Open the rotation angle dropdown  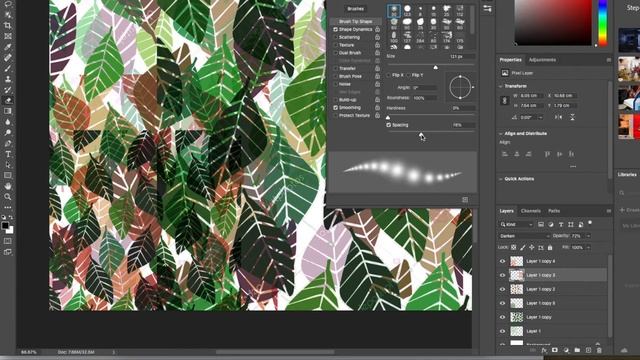tap(540, 117)
